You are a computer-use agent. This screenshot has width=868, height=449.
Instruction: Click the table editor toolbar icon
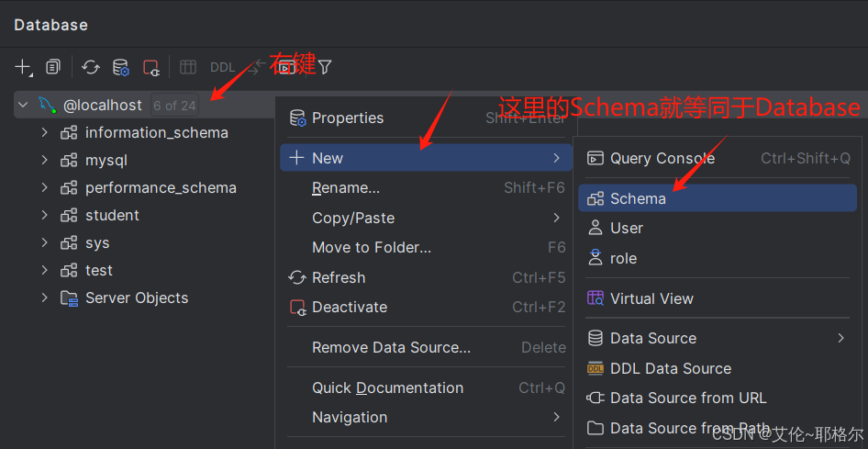[188, 67]
